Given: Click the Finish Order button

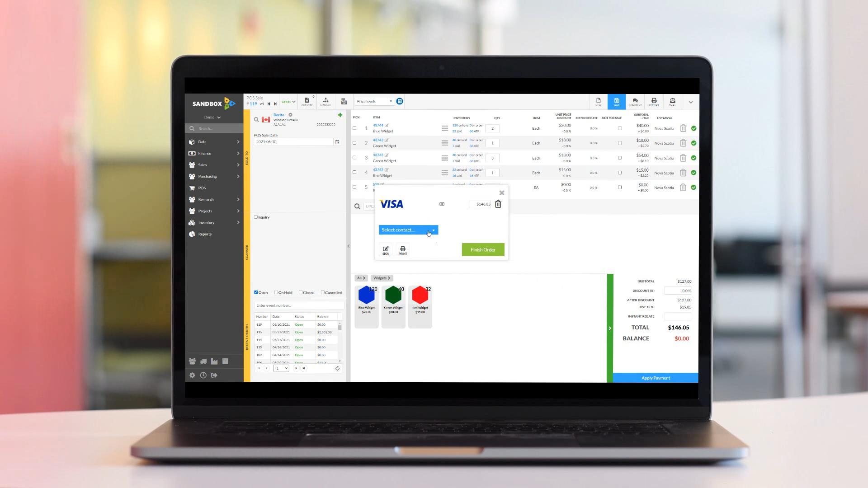Looking at the screenshot, I should pyautogui.click(x=483, y=250).
